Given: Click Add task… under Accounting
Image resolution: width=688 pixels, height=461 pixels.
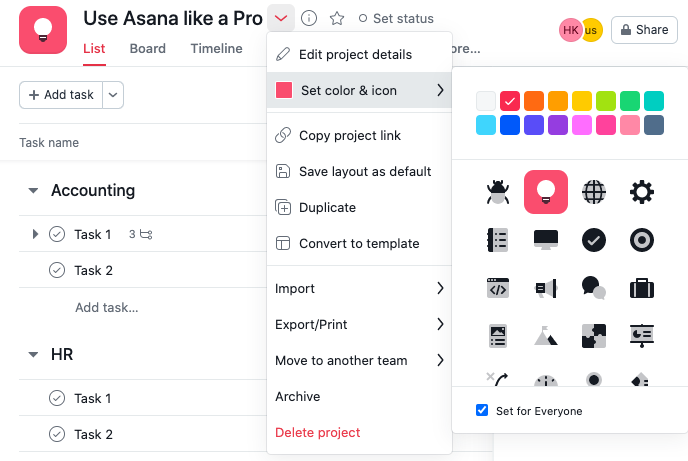Looking at the screenshot, I should click(x=107, y=307).
